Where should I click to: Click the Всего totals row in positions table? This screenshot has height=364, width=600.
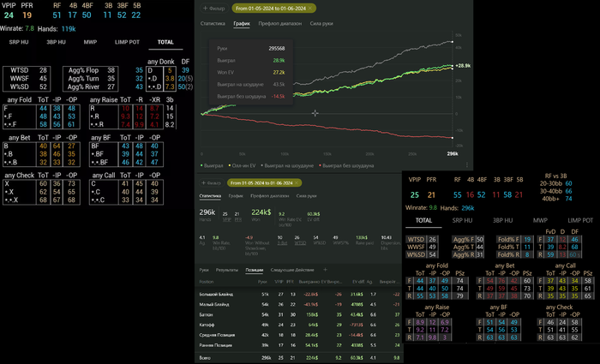coord(299,358)
